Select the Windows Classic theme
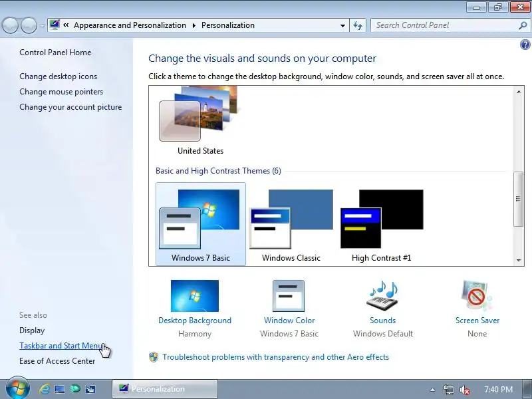Screen dimensions: 532x399 coord(291,225)
